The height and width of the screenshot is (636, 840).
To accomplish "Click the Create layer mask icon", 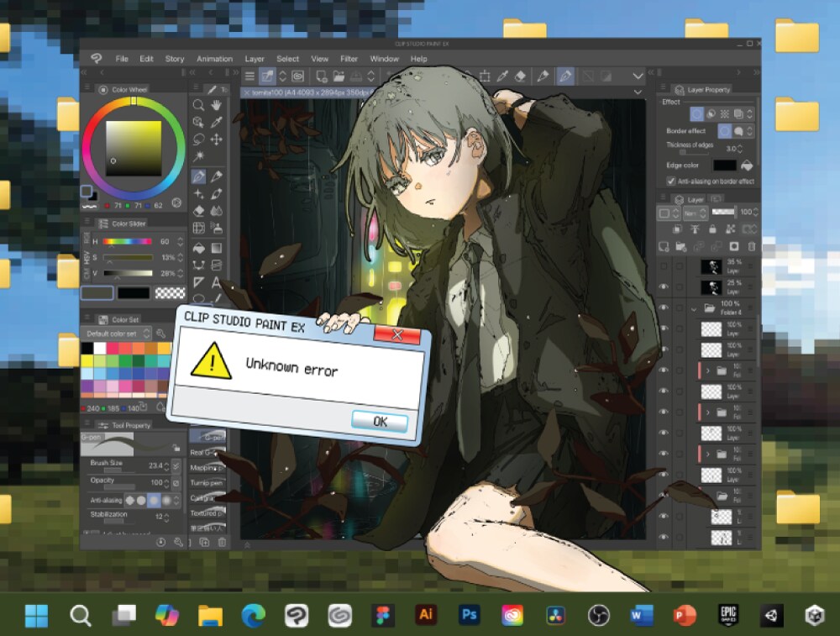I will click(734, 246).
